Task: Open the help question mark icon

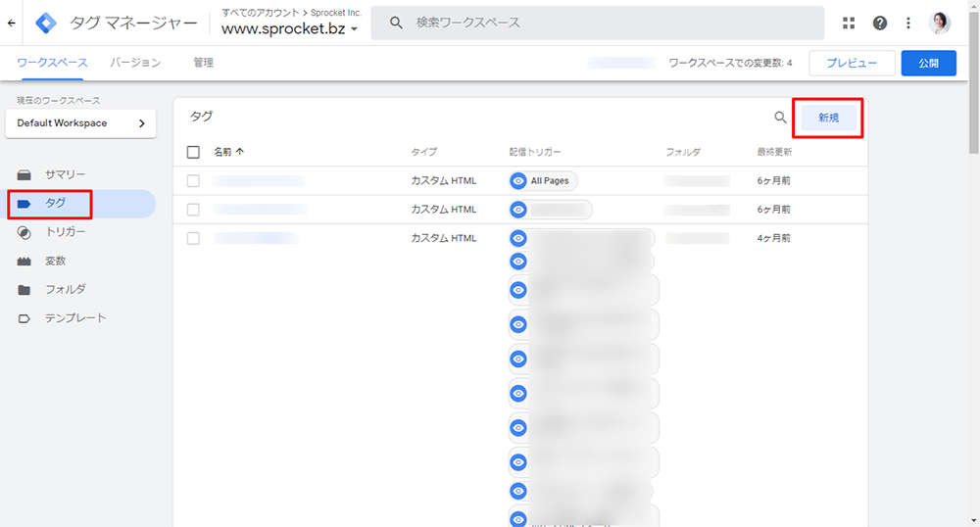Action: pyautogui.click(x=880, y=23)
